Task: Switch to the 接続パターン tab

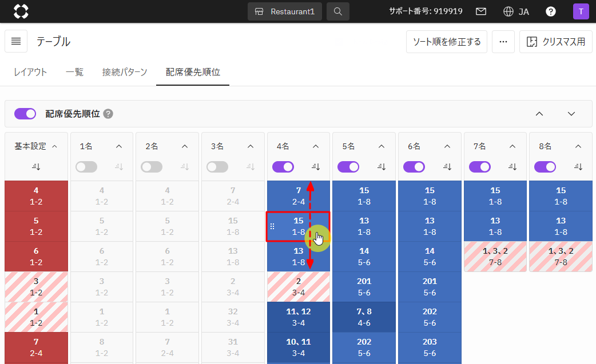Action: (x=125, y=72)
